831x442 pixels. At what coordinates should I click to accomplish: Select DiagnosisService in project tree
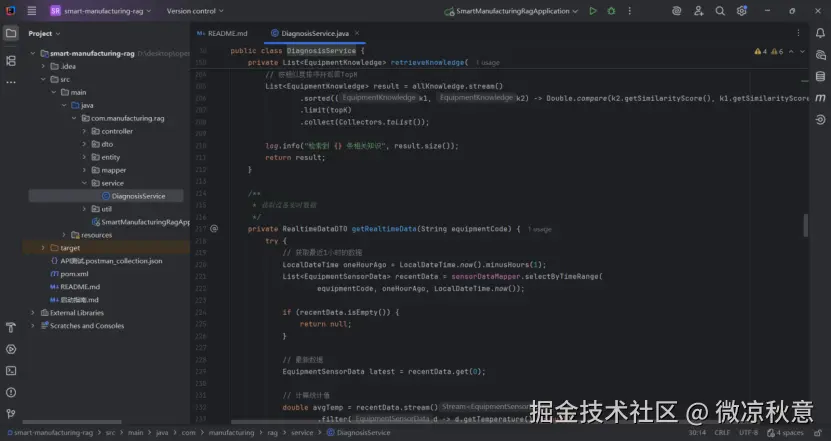pos(138,196)
